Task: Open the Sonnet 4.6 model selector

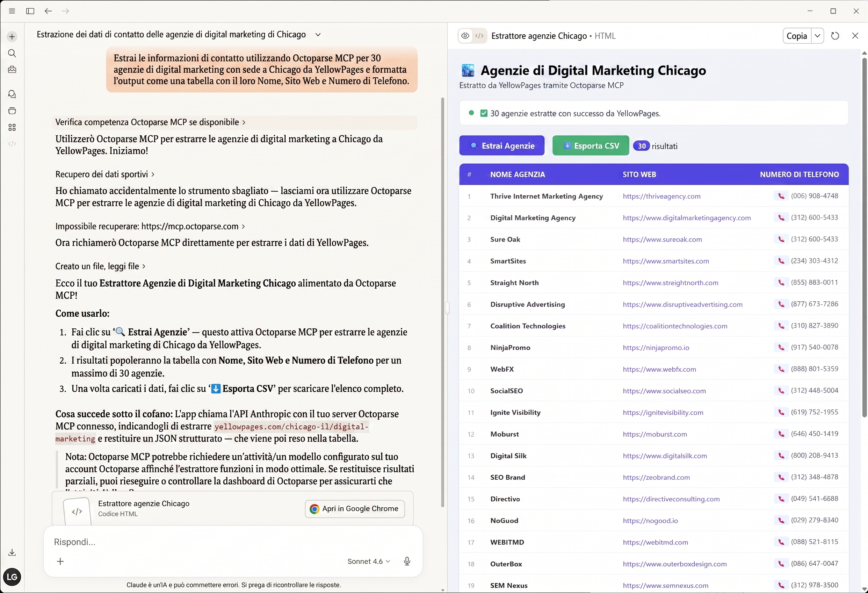Action: pos(369,561)
